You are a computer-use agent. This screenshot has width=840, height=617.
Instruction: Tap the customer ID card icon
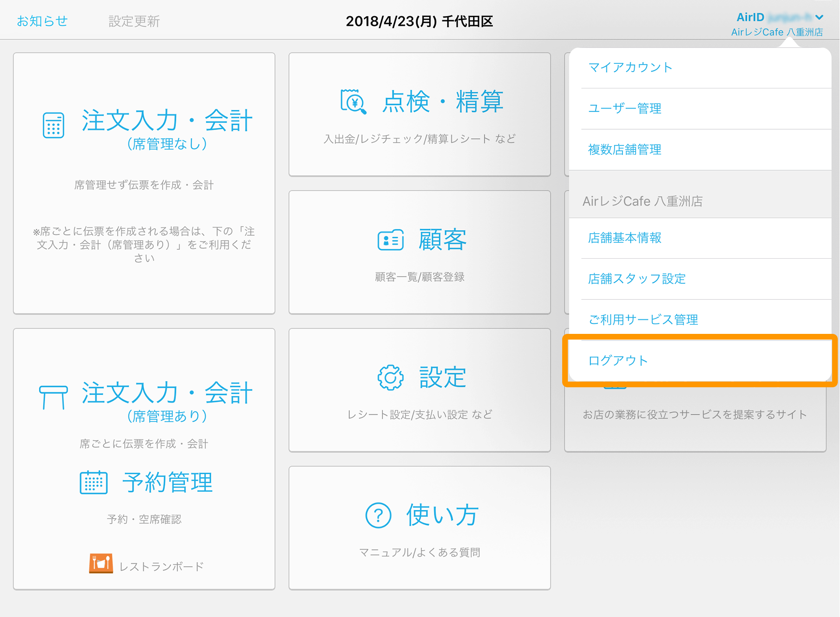390,240
